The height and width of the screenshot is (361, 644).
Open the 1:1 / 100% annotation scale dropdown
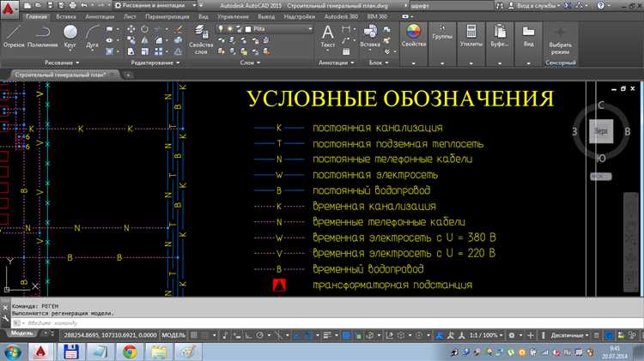click(486, 335)
